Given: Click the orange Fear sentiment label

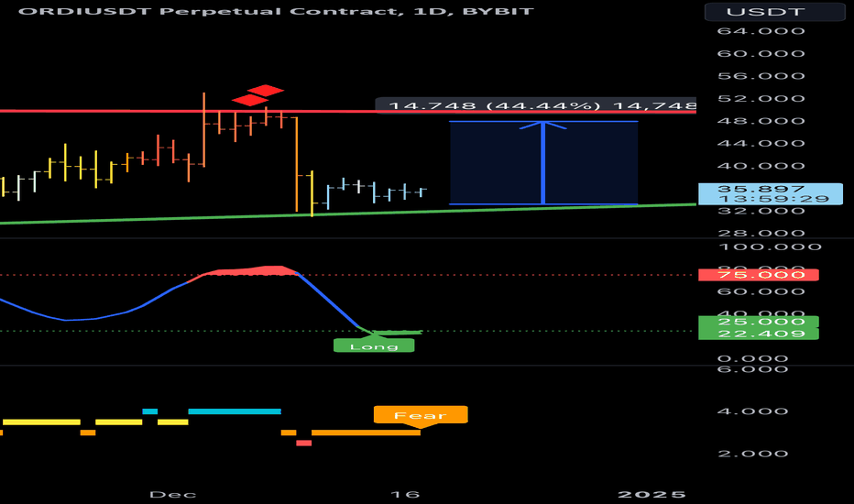Looking at the screenshot, I should click(x=421, y=415).
